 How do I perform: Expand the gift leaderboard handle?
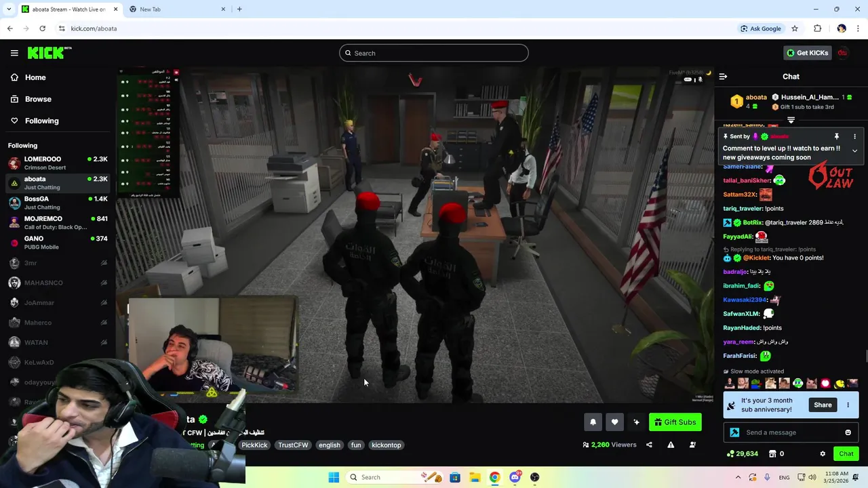click(x=791, y=120)
